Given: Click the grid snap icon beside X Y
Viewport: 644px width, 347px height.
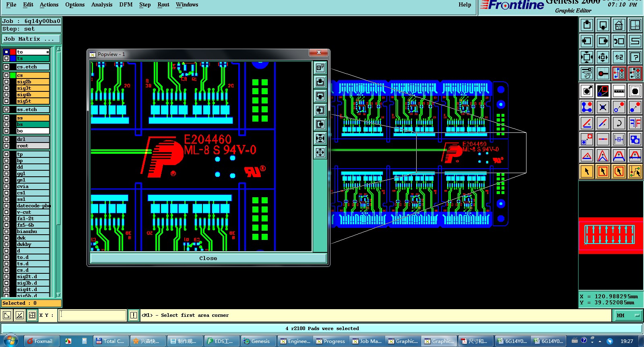Looking at the screenshot, I should pos(32,315).
